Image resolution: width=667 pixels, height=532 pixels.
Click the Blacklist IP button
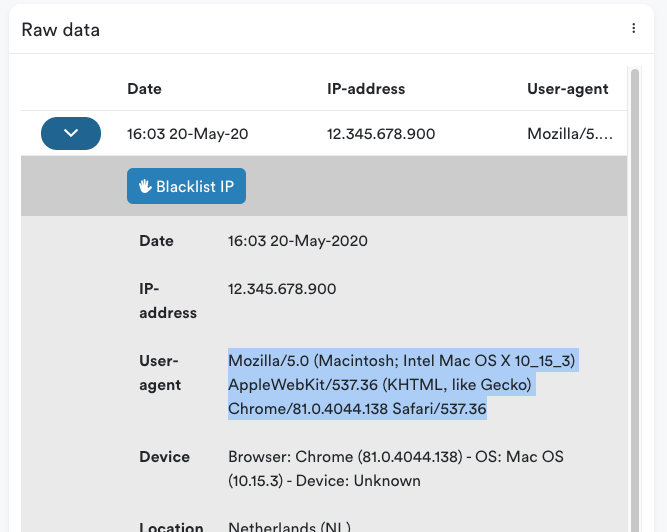[186, 186]
